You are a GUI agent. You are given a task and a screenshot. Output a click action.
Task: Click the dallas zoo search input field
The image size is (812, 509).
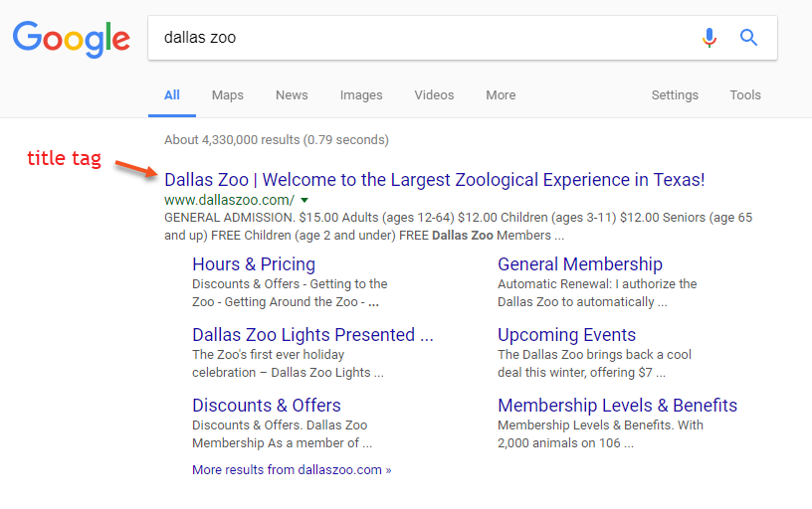click(x=418, y=38)
